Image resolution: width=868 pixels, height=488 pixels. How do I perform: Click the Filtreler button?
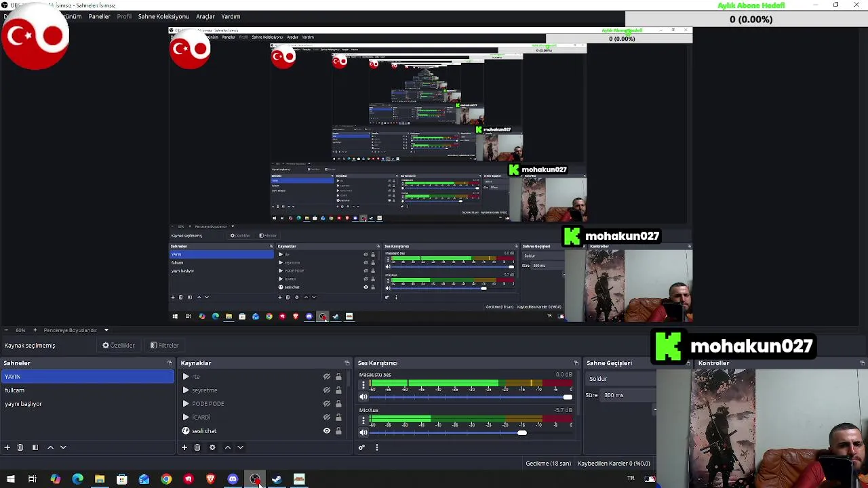point(165,346)
